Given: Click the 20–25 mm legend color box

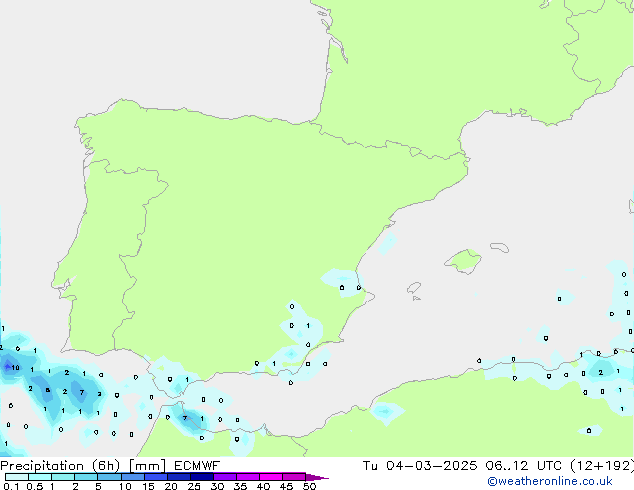Looking at the screenshot, I should pos(179,477).
